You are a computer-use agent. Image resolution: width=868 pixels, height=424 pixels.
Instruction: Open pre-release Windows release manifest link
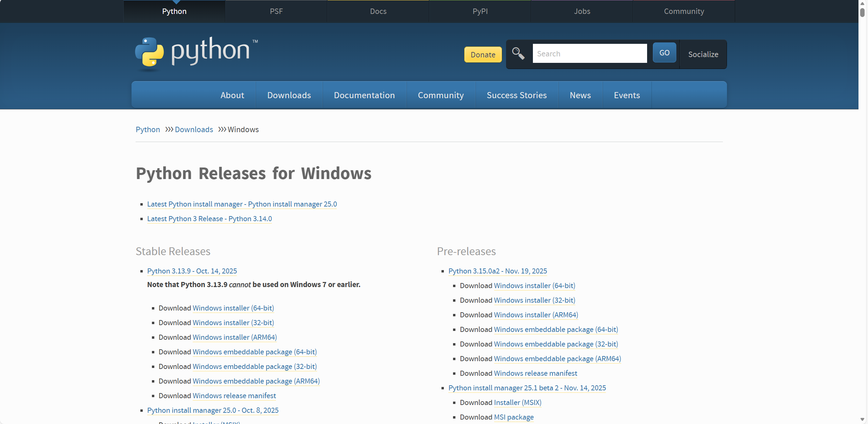tap(535, 373)
